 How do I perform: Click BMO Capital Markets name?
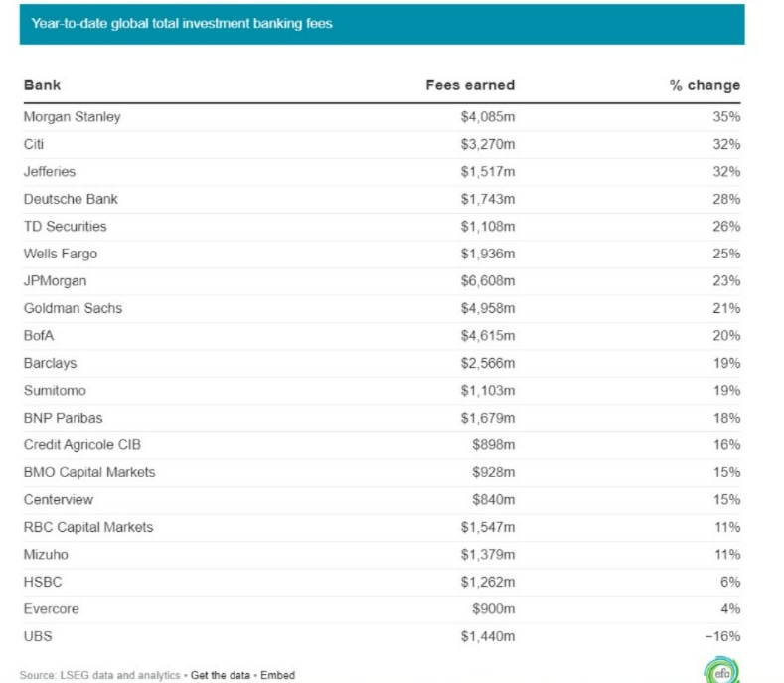(89, 472)
